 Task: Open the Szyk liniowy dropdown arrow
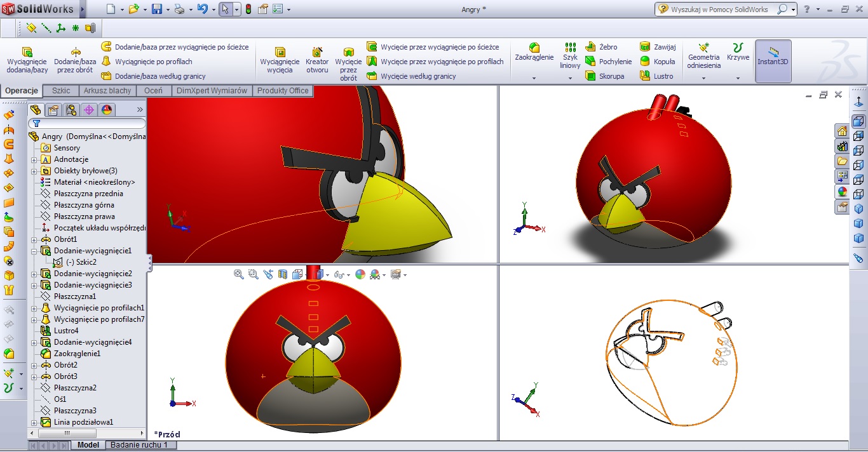tap(570, 78)
